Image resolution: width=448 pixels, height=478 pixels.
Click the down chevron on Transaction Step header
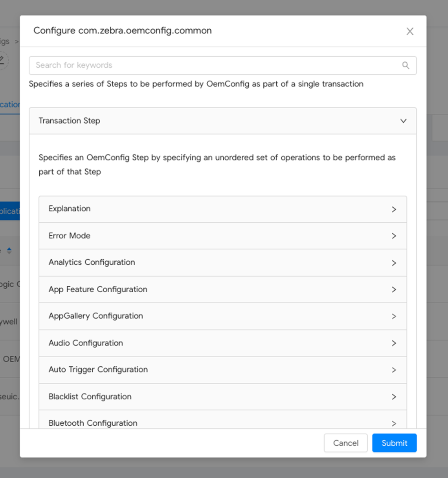[403, 121]
